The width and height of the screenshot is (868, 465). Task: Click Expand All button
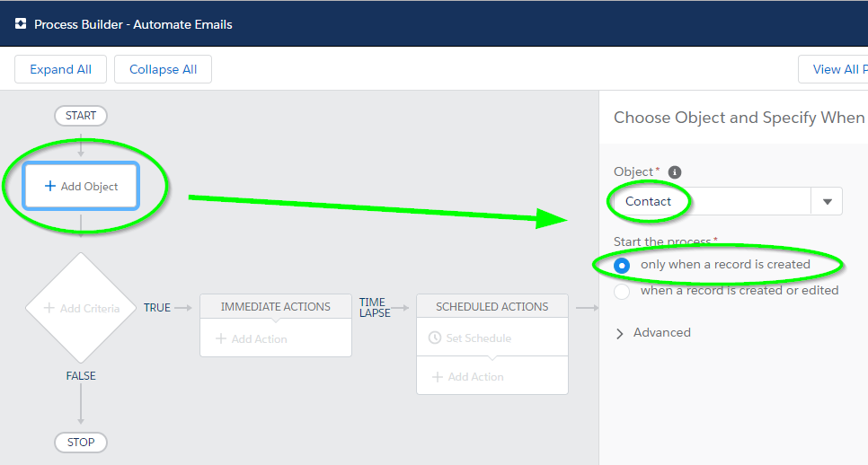pos(60,69)
